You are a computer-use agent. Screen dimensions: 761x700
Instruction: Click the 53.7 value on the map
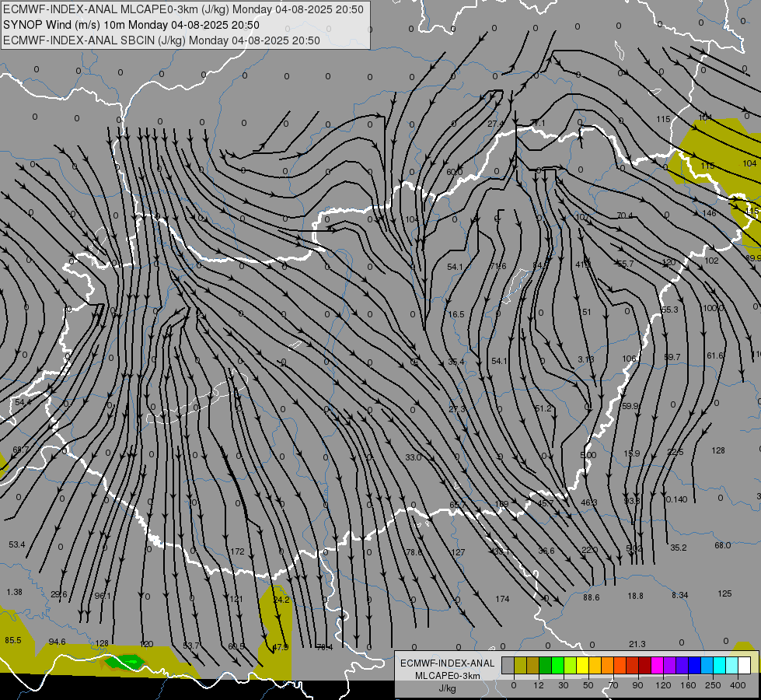point(190,646)
